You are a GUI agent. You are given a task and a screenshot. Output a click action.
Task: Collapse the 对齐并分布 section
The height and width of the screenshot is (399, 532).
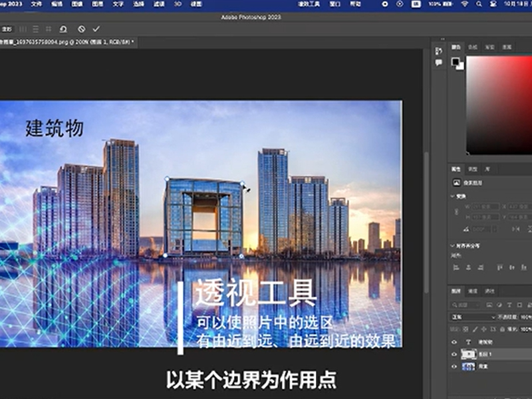pos(452,245)
